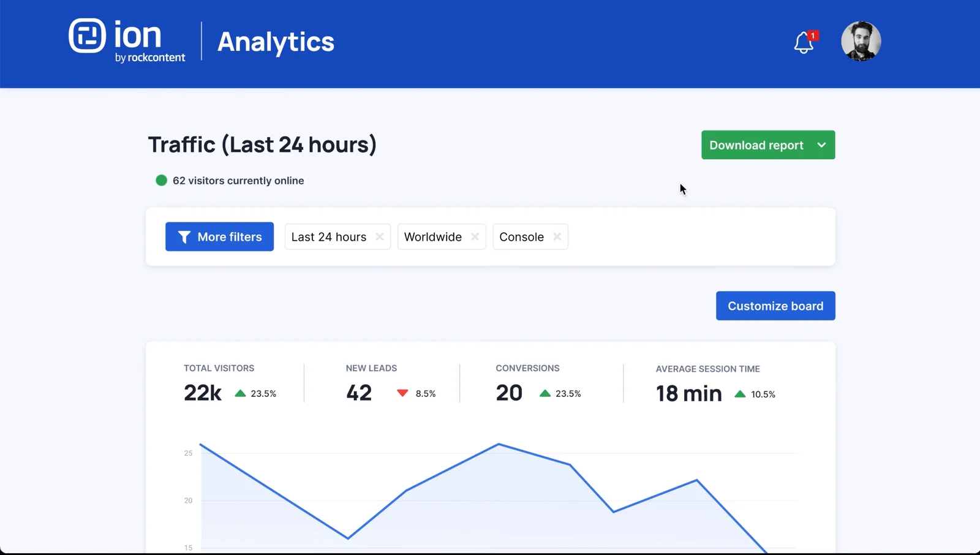Open notifications via the bell icon
This screenshot has height=555, width=980.
803,42
